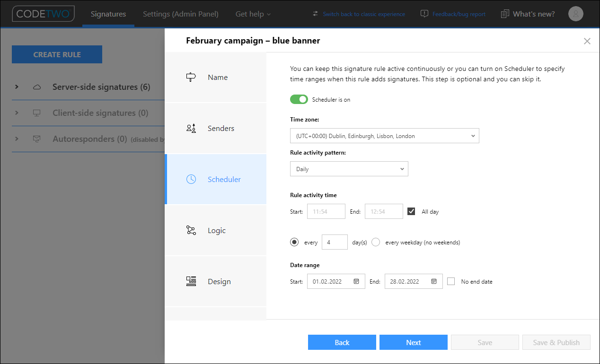Go to the Senders step
This screenshot has height=364, width=600.
[216, 128]
